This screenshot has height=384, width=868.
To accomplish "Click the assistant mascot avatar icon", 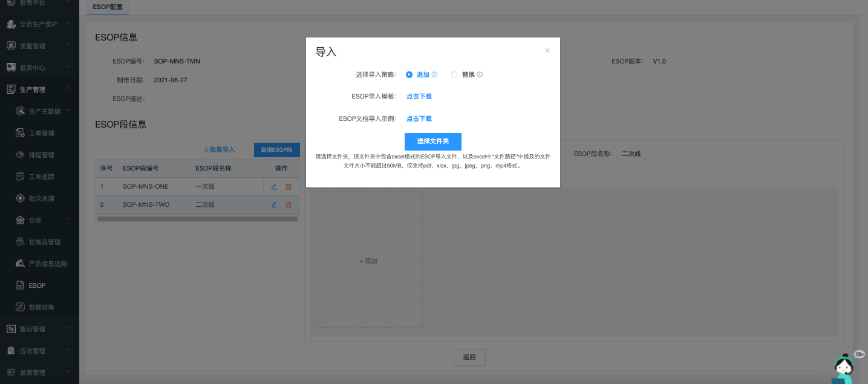I will click(x=843, y=368).
